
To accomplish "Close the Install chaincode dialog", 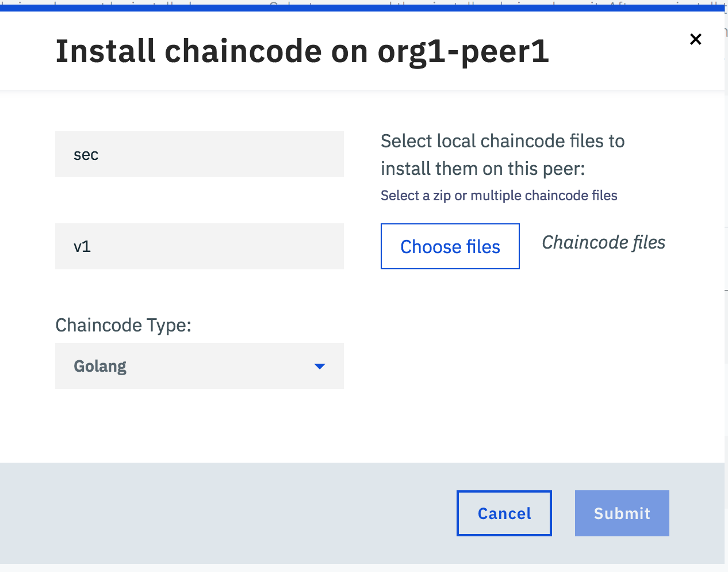I will 695,39.
